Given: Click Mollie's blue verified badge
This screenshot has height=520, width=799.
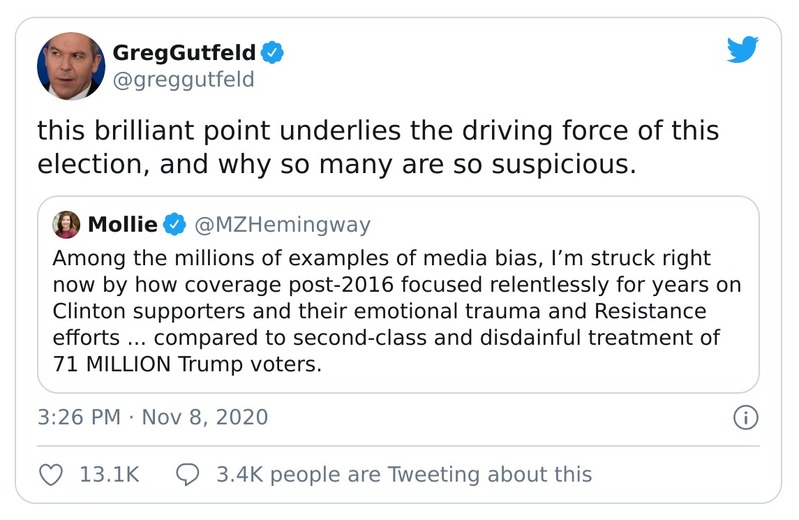Looking at the screenshot, I should pos(174,223).
